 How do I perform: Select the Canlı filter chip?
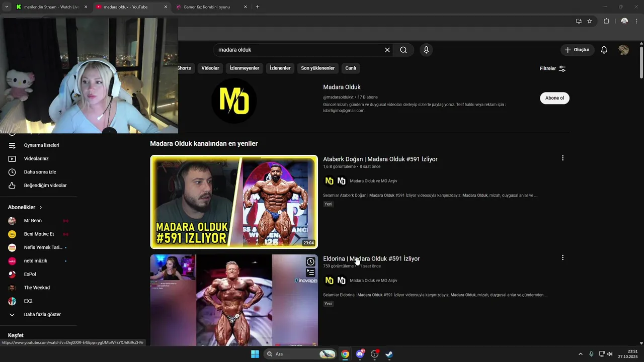point(351,68)
